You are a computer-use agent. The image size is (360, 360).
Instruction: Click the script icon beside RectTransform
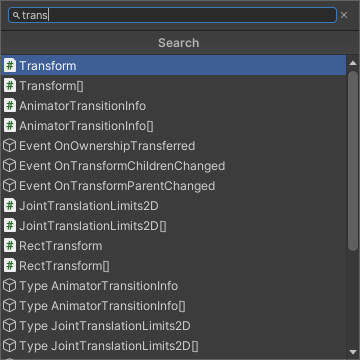(x=10, y=245)
